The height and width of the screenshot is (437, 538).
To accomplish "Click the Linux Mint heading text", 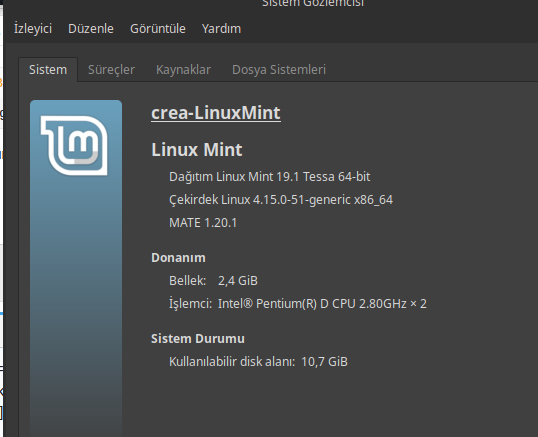I will 197,150.
